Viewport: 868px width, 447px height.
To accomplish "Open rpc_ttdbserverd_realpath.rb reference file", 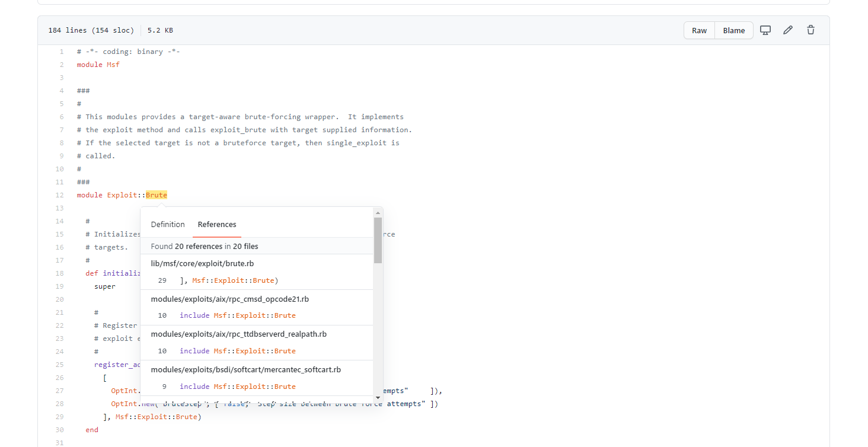I will click(x=238, y=334).
